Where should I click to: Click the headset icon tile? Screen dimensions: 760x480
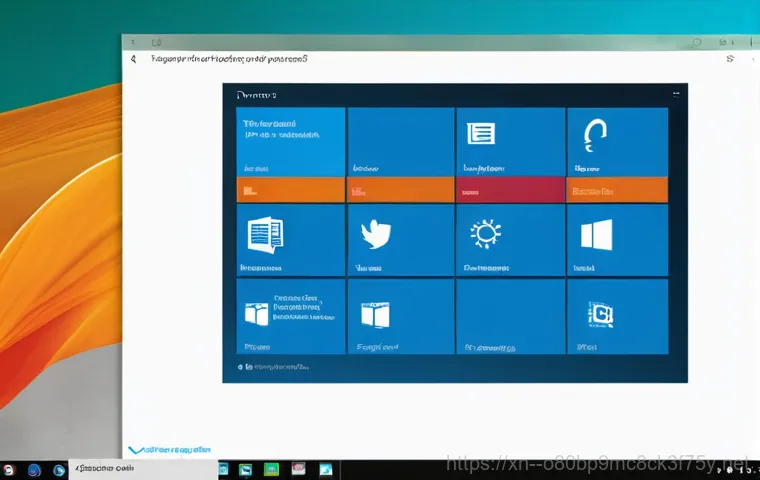(596, 134)
